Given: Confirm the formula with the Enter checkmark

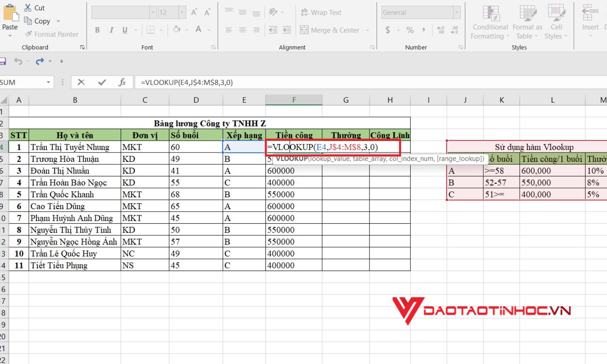Looking at the screenshot, I should tap(102, 82).
